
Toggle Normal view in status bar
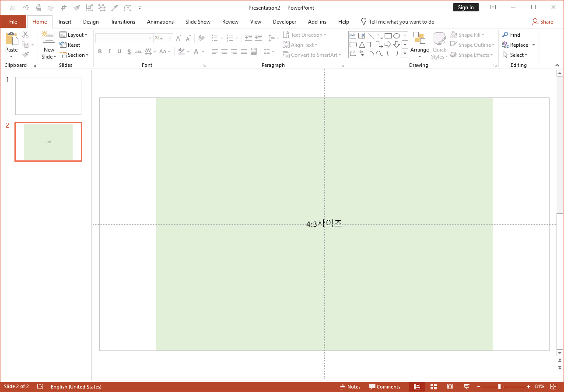tap(417, 387)
